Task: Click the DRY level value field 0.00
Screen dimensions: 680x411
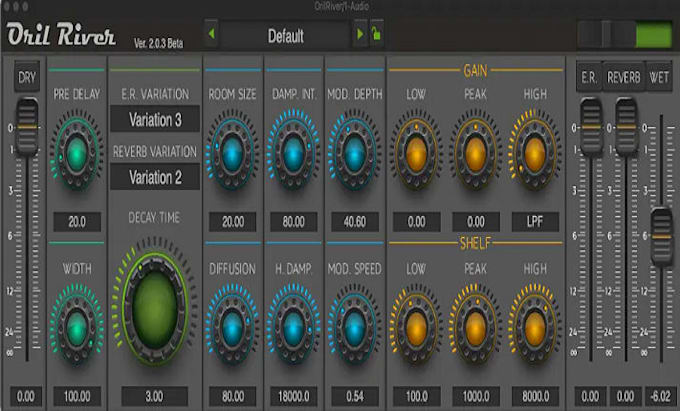Action: 26,396
